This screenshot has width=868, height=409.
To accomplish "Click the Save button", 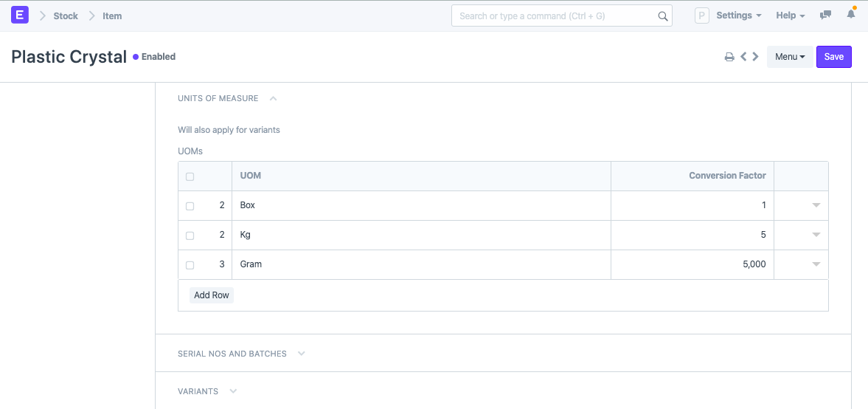I will 833,57.
